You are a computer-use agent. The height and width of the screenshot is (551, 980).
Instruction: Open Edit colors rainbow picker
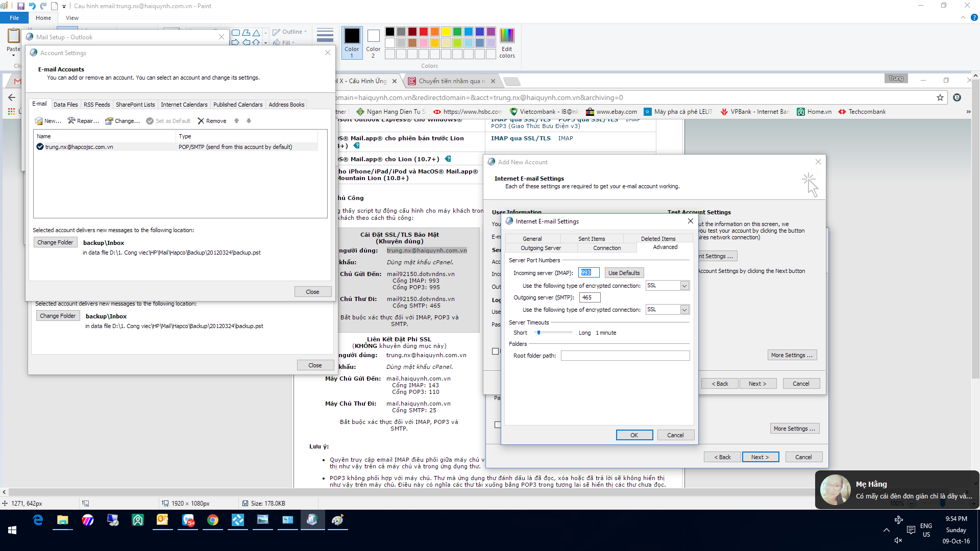click(x=507, y=43)
